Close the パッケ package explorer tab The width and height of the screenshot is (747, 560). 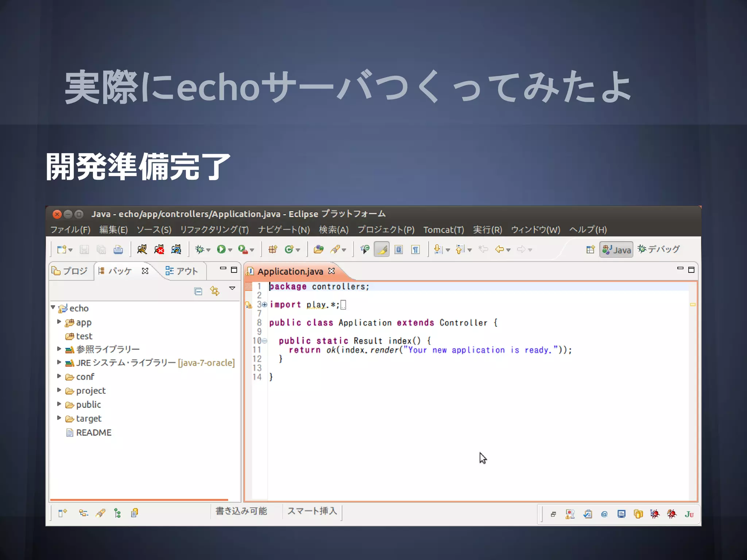145,271
